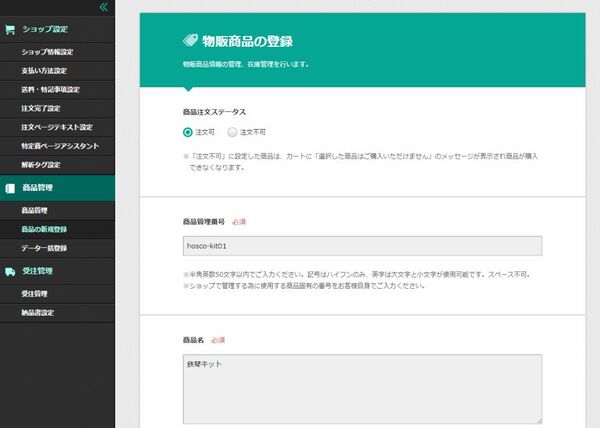
Task: Select the 注文不可 radio button
Action: [x=232, y=132]
